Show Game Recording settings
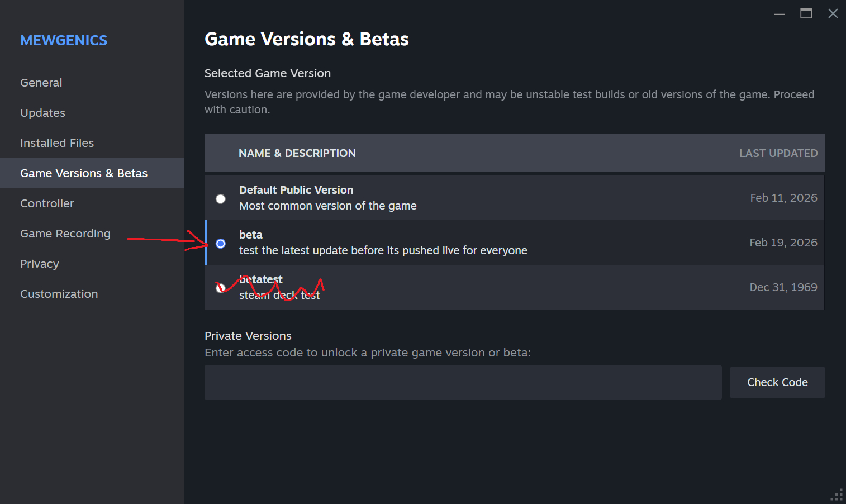Viewport: 846px width, 504px height. [65, 234]
